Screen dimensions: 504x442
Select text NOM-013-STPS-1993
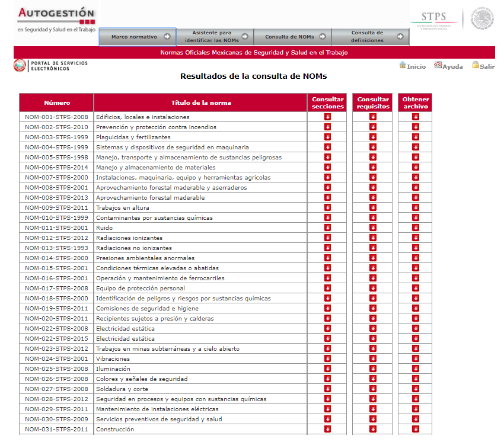click(56, 248)
